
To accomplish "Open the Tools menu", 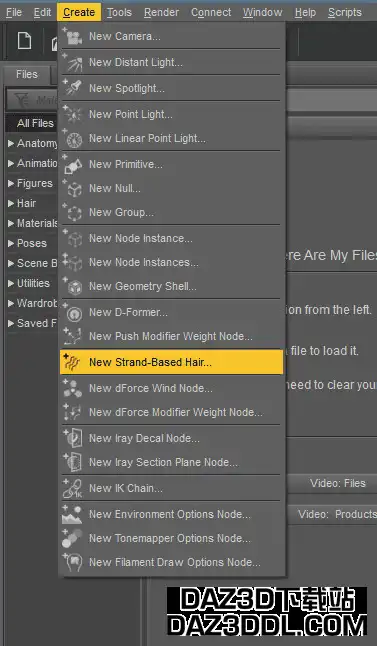I will 119,12.
